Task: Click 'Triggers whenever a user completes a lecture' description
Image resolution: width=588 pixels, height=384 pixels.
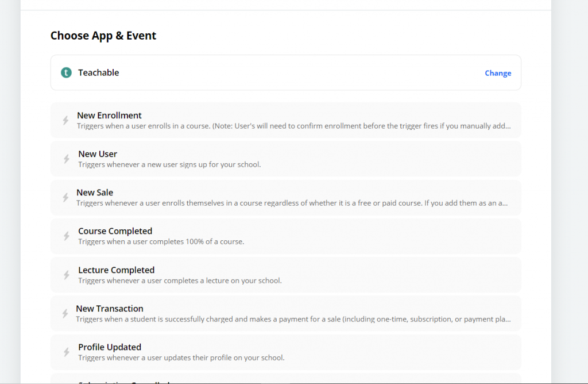Action: point(180,281)
